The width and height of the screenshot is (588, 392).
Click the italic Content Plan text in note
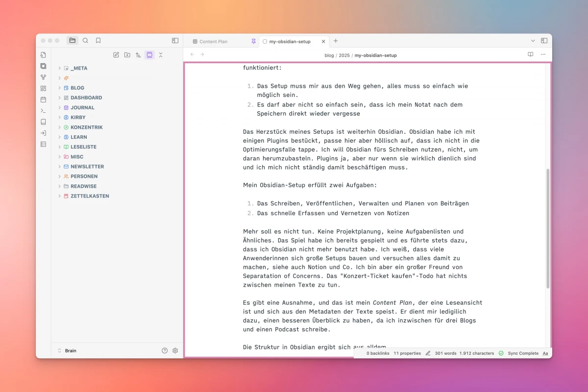392,303
